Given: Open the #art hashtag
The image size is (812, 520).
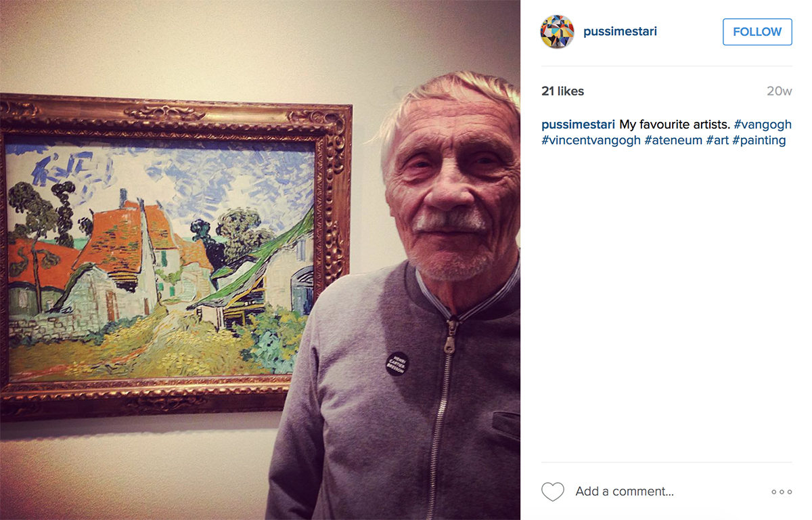Looking at the screenshot, I should pos(717,141).
